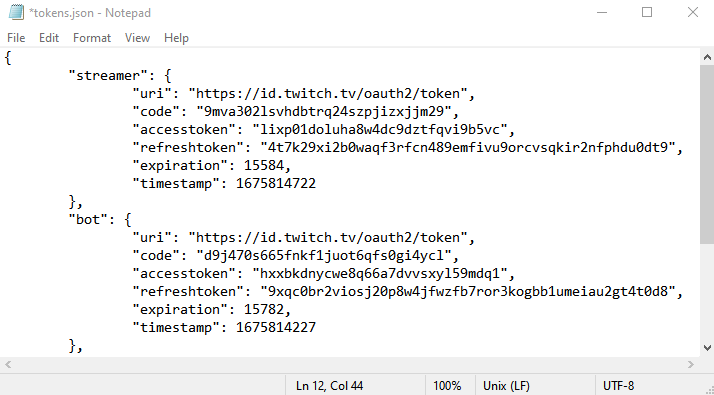Open the View menu
Viewport: 714px width, 395px height.
click(x=137, y=38)
